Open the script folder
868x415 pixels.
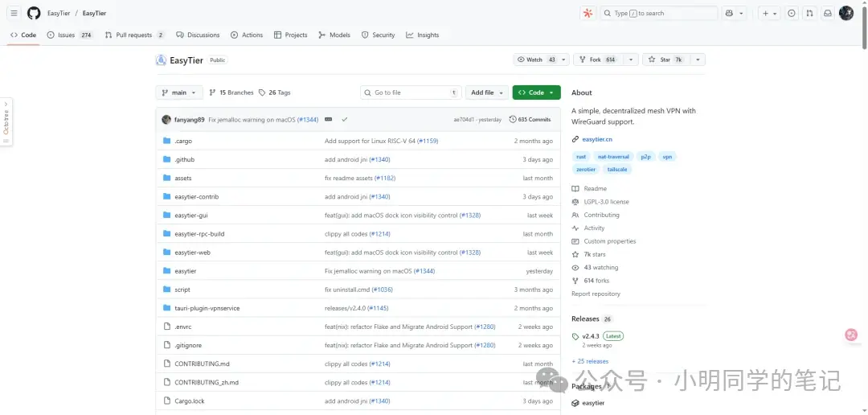[182, 290]
